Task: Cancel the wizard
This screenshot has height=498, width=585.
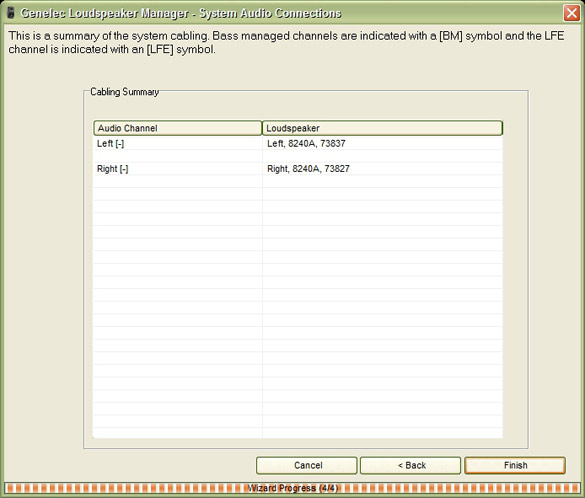Action: click(307, 465)
